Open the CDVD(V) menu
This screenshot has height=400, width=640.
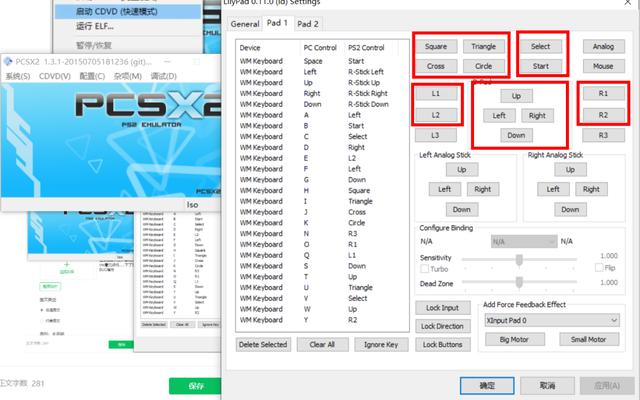(x=53, y=77)
